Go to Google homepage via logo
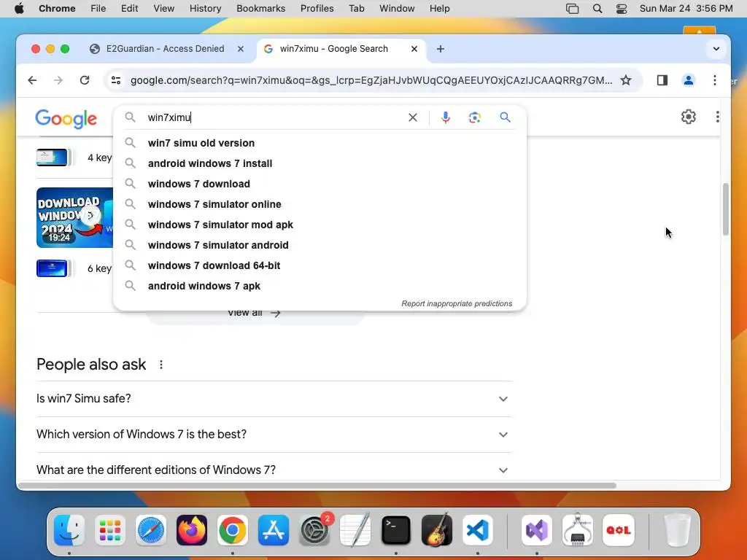 coord(66,119)
